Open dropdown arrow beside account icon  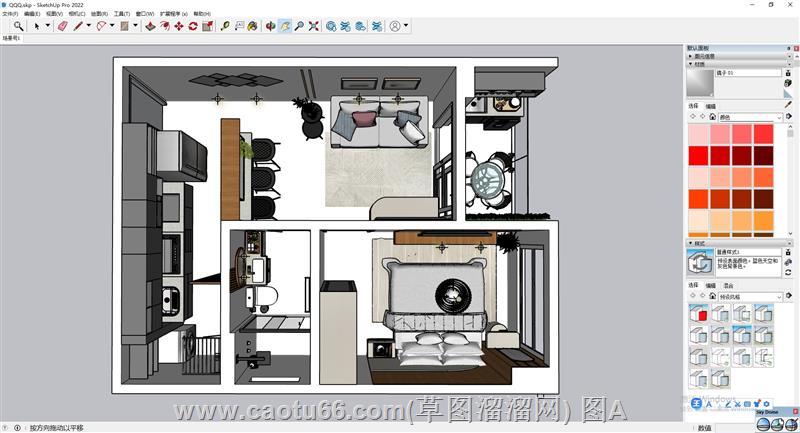[x=406, y=26]
